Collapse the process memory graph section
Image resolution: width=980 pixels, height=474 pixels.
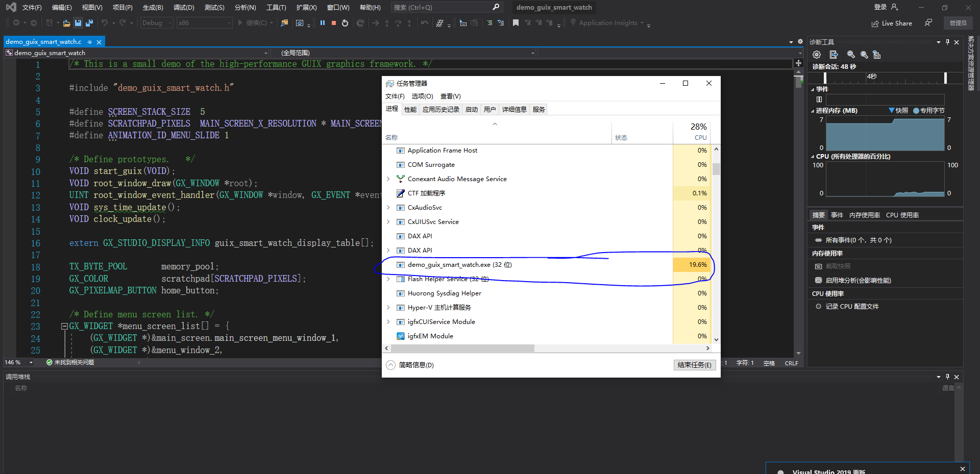tap(813, 111)
